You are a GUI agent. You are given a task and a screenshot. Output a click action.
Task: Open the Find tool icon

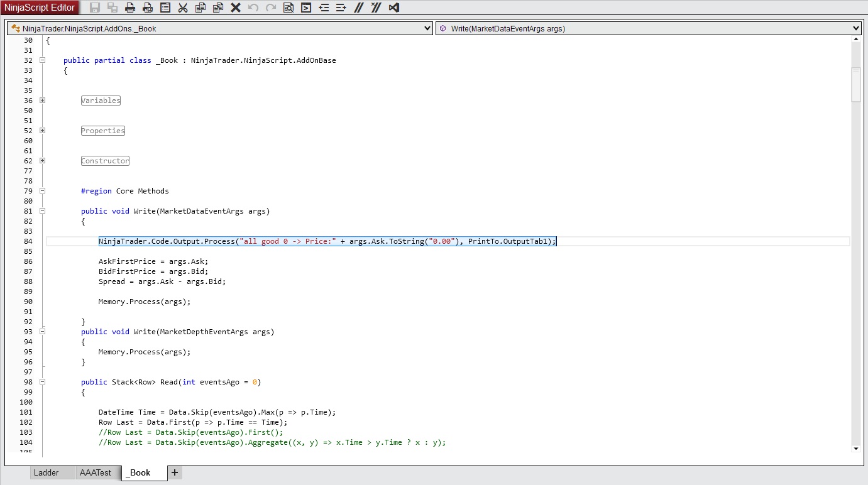coord(288,8)
